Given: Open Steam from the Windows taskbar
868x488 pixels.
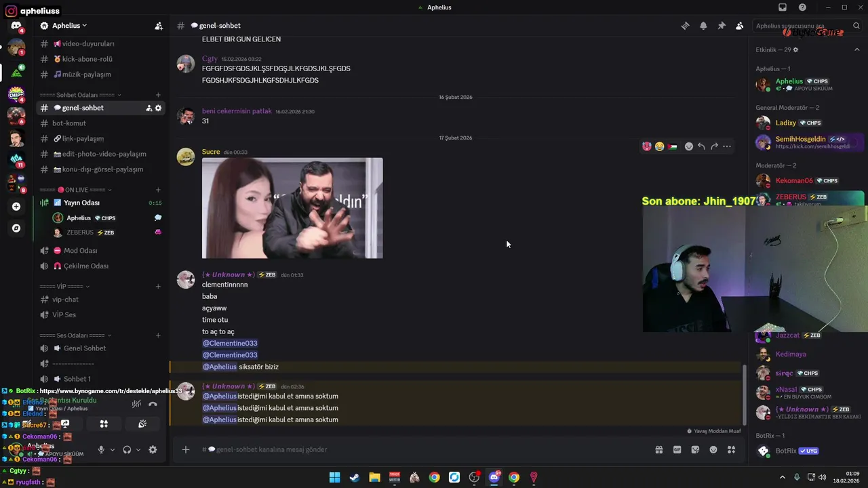Looking at the screenshot, I should 354,477.
